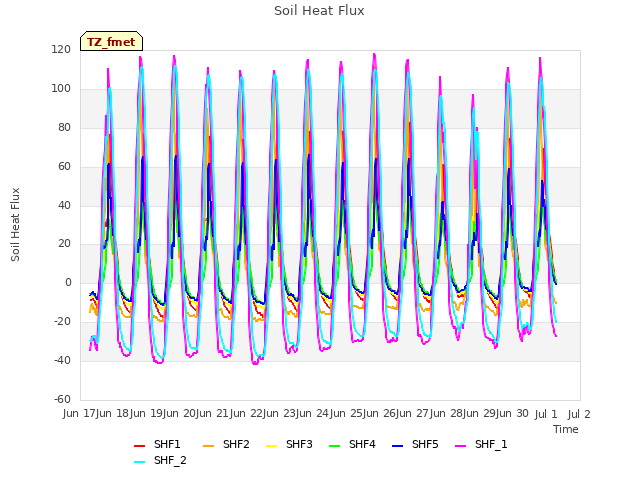The image size is (640, 480).
Task: Click the Jun 24 x-axis label
Action: click(314, 413)
